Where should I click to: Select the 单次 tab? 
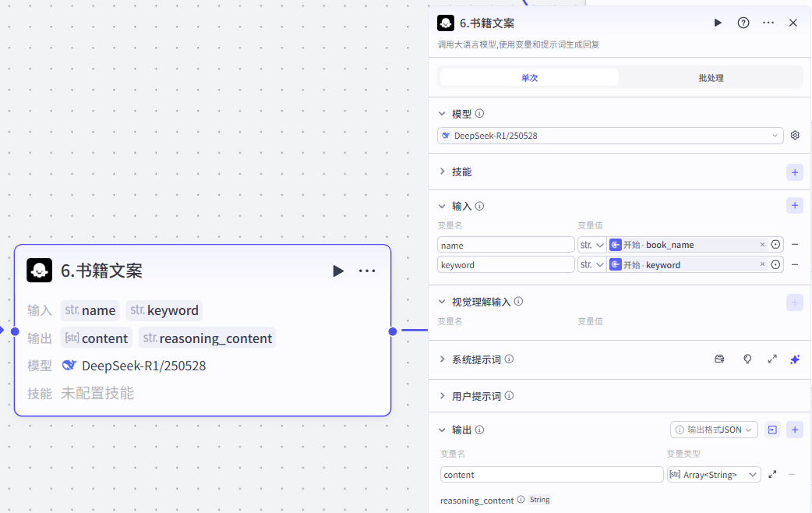(528, 77)
